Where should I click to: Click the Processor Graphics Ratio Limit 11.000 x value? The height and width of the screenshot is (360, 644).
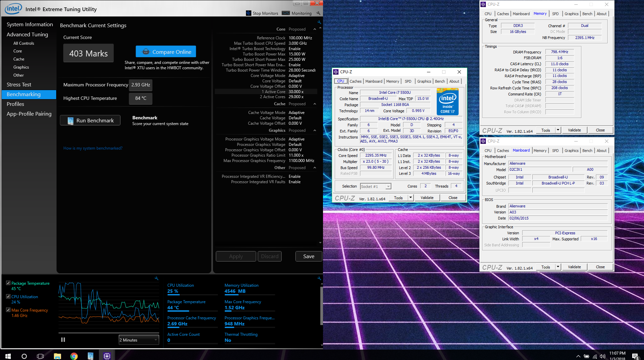(296, 155)
